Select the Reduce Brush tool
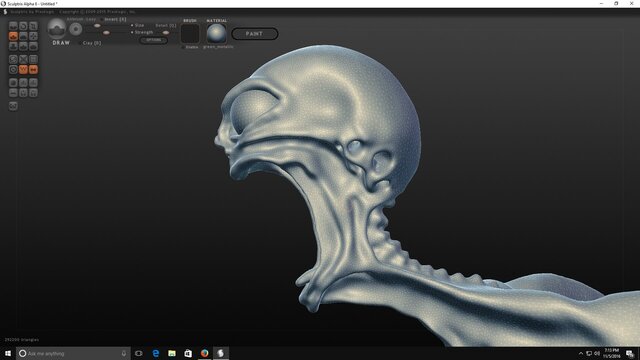Image resolution: width=640 pixels, height=360 pixels. [x=13, y=60]
